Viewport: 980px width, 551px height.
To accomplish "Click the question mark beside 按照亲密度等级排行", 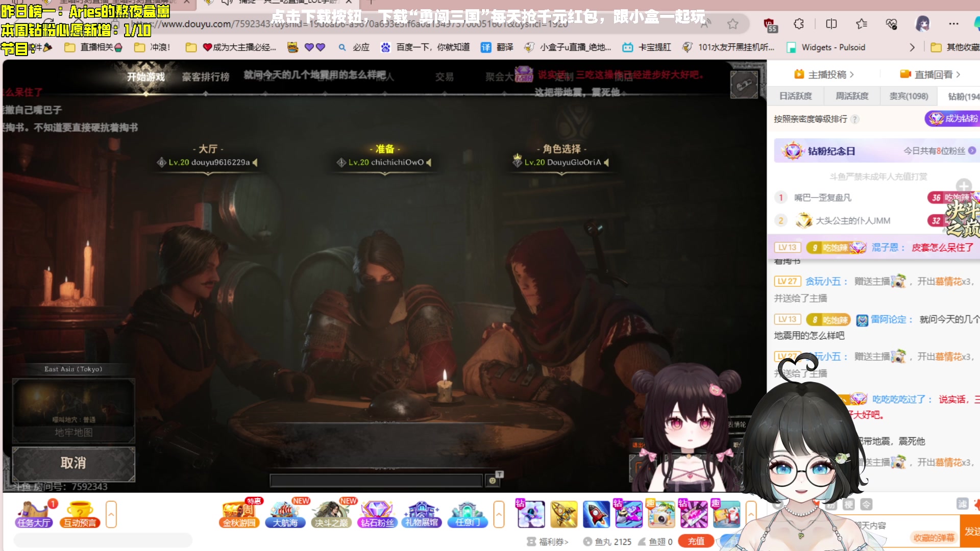I will click(x=855, y=119).
